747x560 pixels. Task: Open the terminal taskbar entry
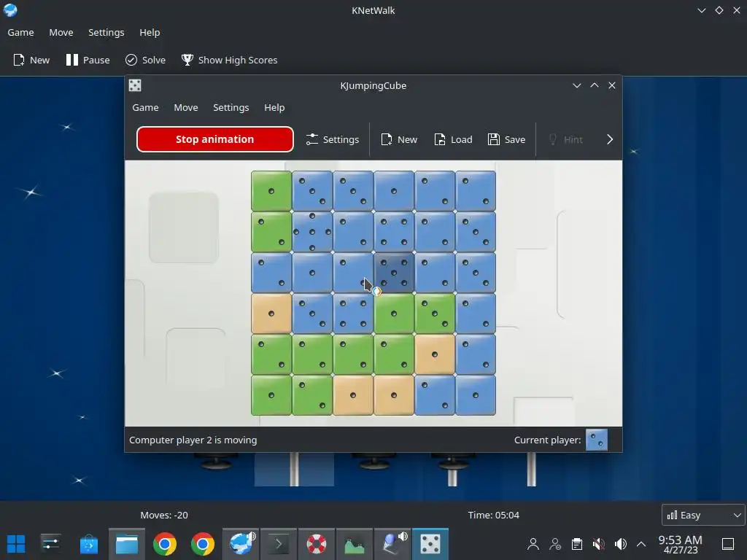point(279,544)
